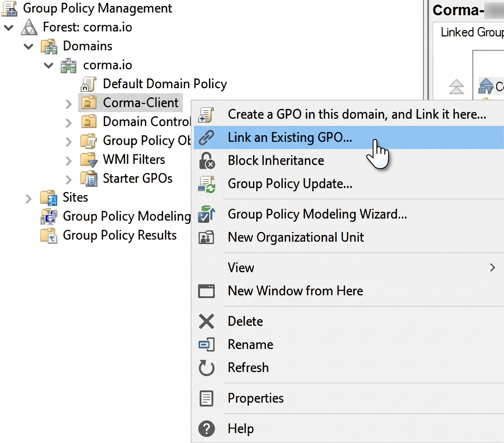
Task: Click the Starter GPOs folder icon
Action: (89, 179)
